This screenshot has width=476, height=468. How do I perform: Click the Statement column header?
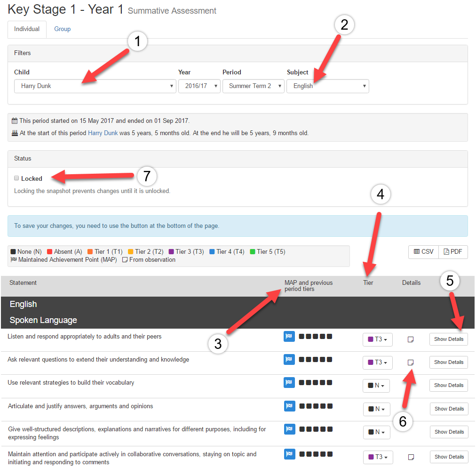tap(23, 283)
